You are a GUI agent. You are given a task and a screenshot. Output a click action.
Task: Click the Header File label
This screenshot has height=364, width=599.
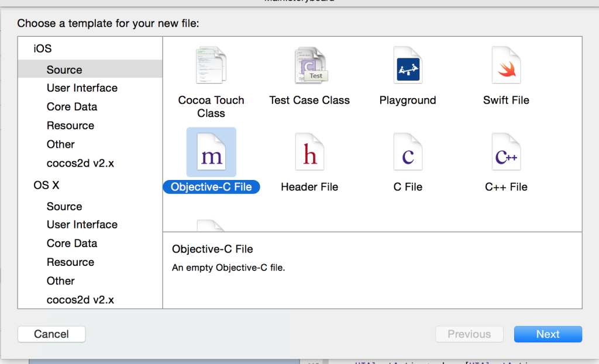tap(309, 186)
